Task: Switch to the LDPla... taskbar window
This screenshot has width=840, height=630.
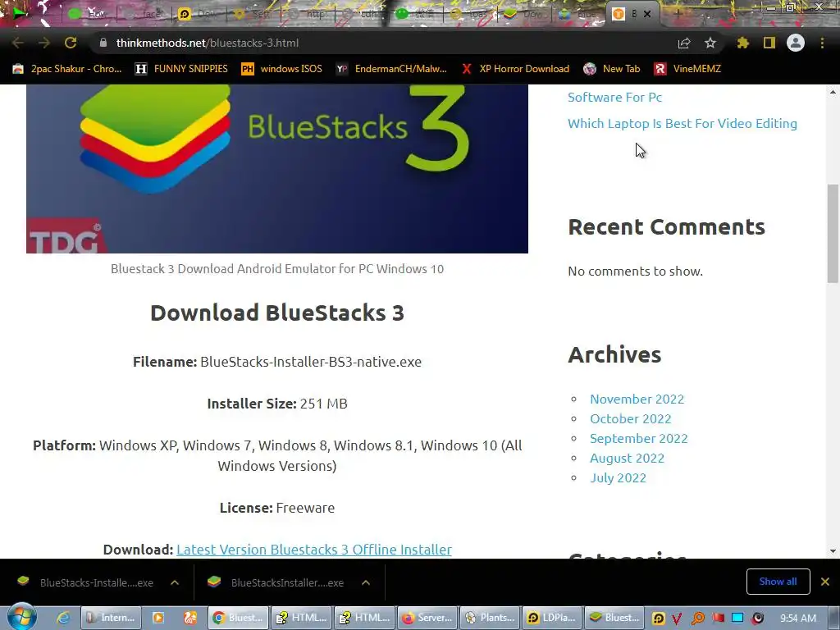Action: pyautogui.click(x=552, y=618)
